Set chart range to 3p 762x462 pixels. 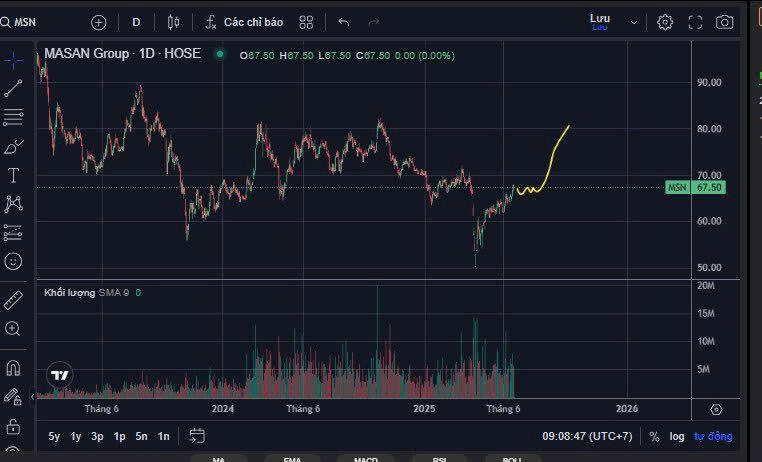pos(97,436)
